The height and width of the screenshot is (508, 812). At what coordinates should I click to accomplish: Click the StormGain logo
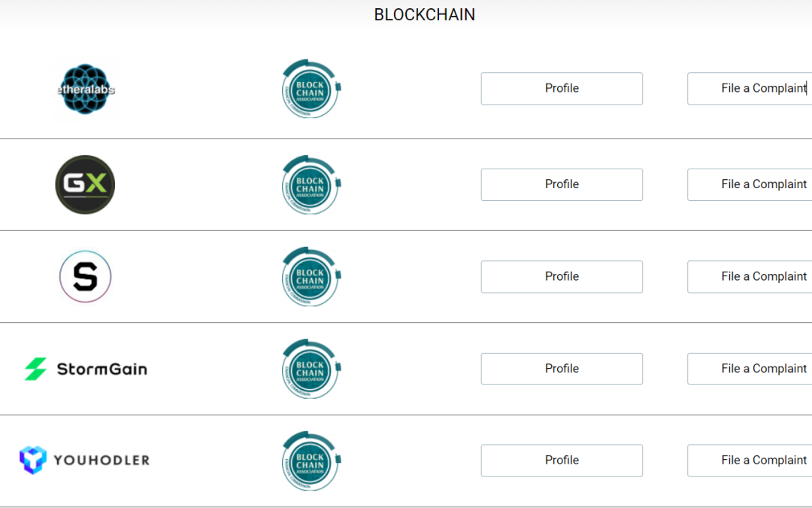point(86,369)
